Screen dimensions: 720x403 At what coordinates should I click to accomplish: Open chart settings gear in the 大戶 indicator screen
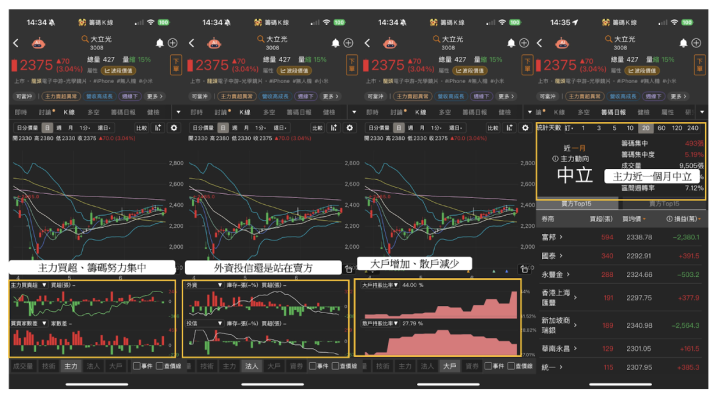(525, 128)
